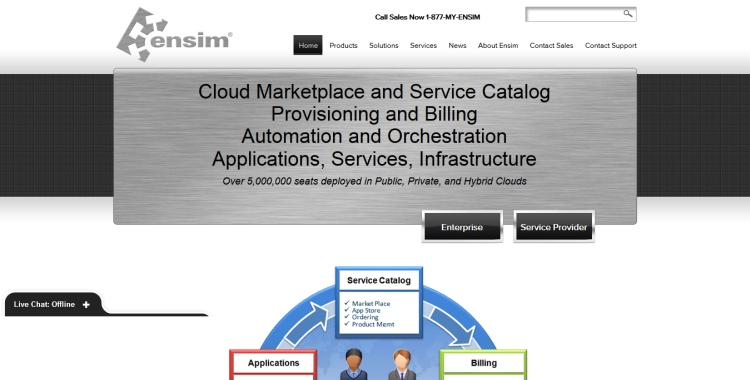Select the Home menu tab
Image resolution: width=750 pixels, height=380 pixels.
[x=308, y=45]
